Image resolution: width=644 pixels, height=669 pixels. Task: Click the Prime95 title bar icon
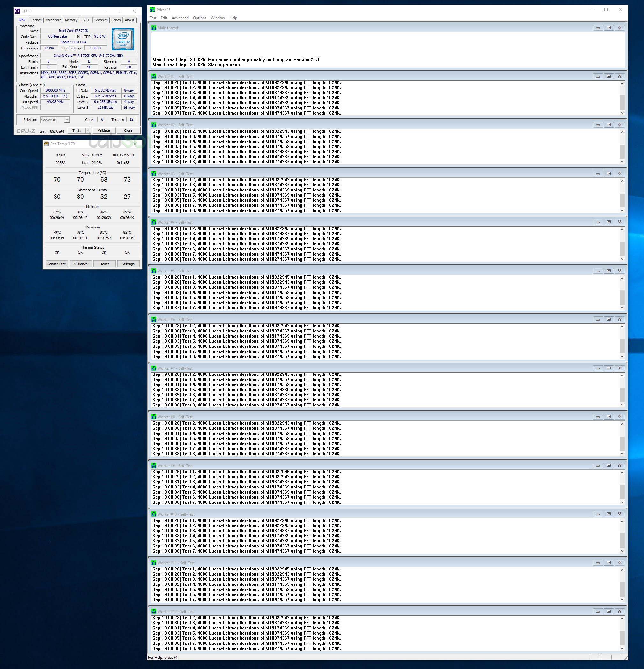tap(152, 10)
